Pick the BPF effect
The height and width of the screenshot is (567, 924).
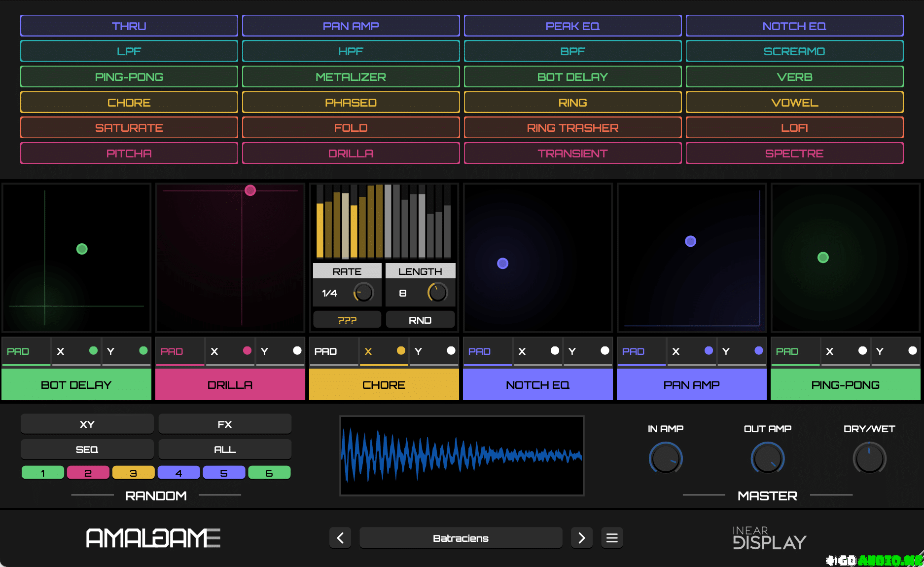(573, 51)
